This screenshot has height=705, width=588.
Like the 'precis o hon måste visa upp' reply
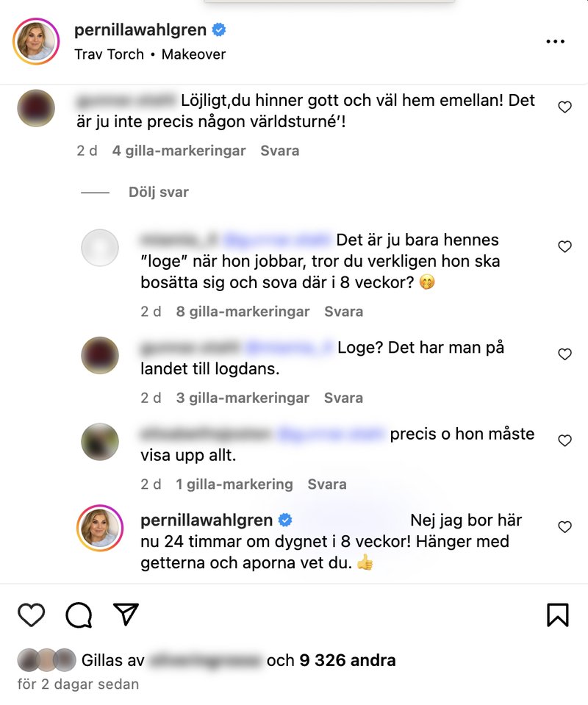(564, 440)
